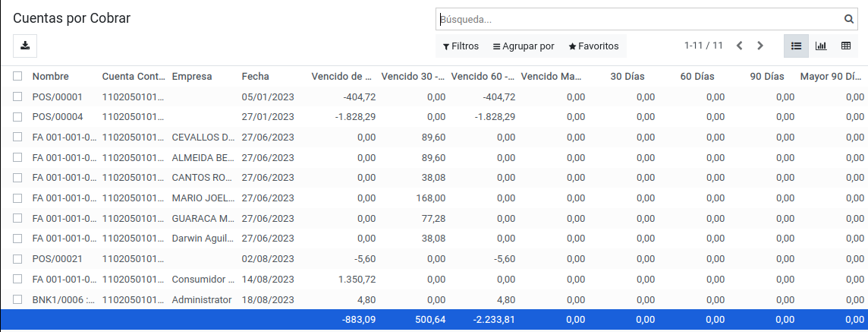This screenshot has height=332, width=868.
Task: Check the MARIO JOEL row checkbox
Action: pyautogui.click(x=17, y=198)
